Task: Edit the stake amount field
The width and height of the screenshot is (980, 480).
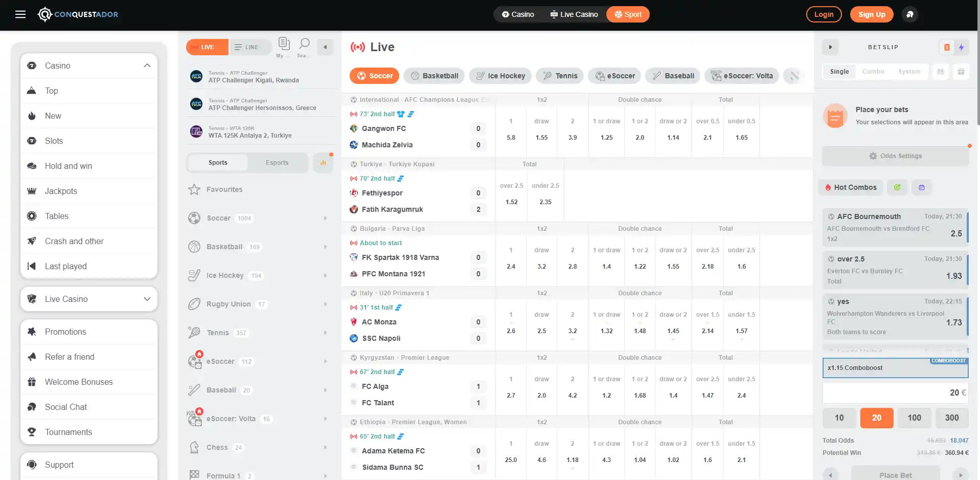Action: click(896, 392)
